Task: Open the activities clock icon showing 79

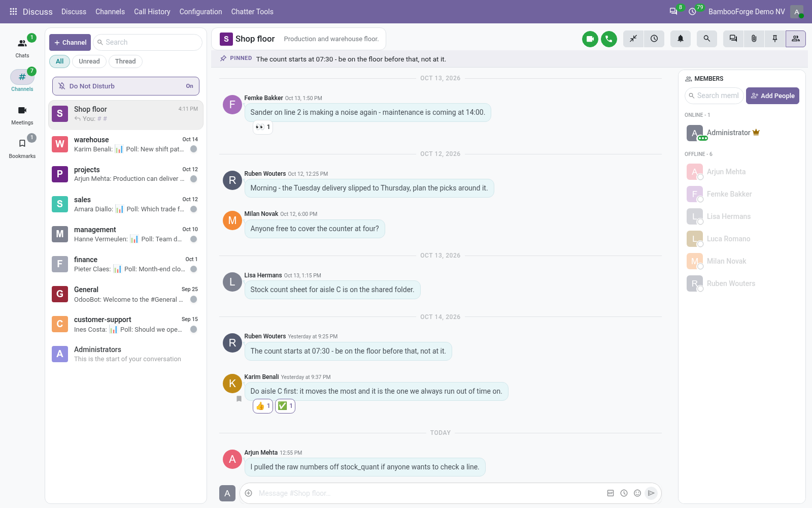Action: (693, 11)
